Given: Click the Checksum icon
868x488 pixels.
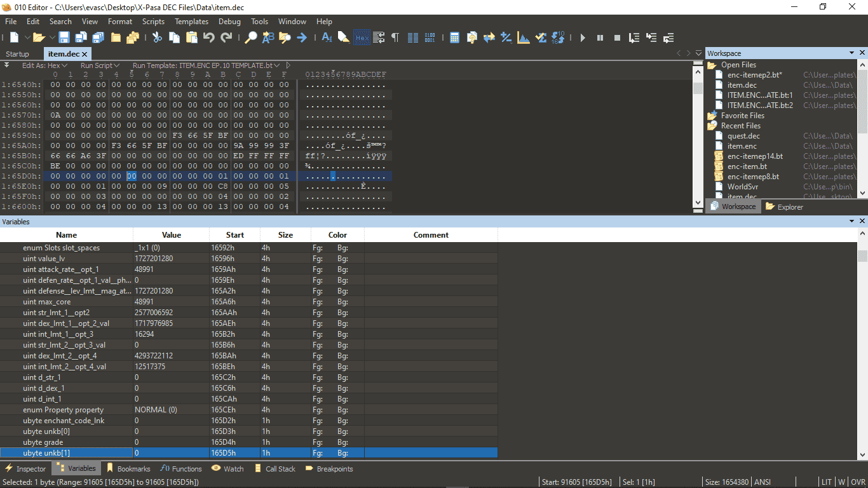Looking at the screenshot, I should [x=540, y=37].
